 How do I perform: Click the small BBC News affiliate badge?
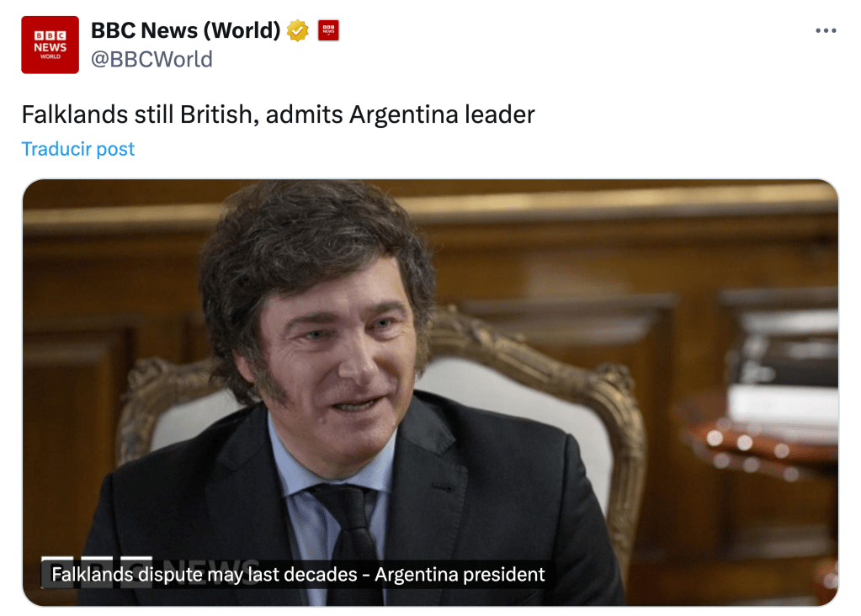tap(328, 30)
